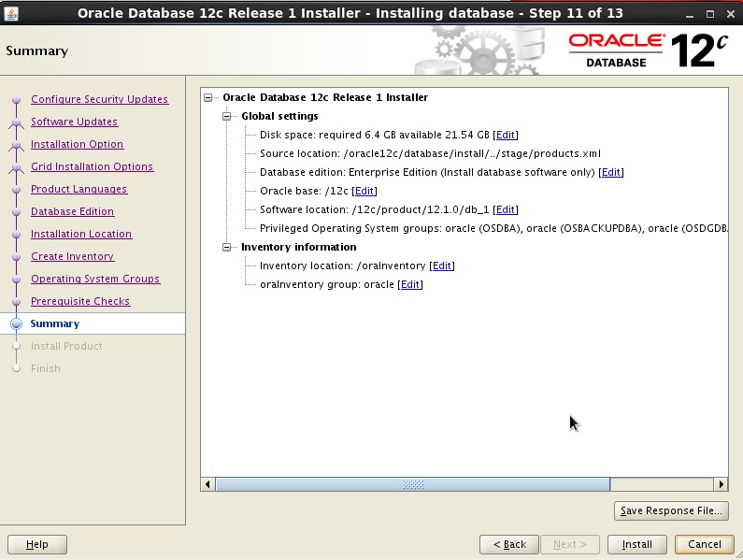The height and width of the screenshot is (560, 743).
Task: Start installation with the Install button
Action: 636,544
